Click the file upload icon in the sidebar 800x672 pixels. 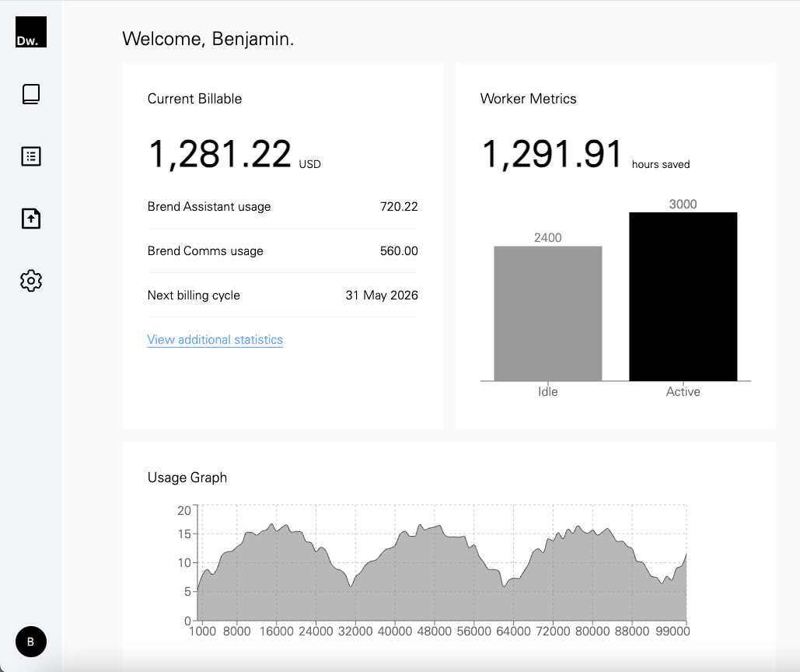(30, 218)
